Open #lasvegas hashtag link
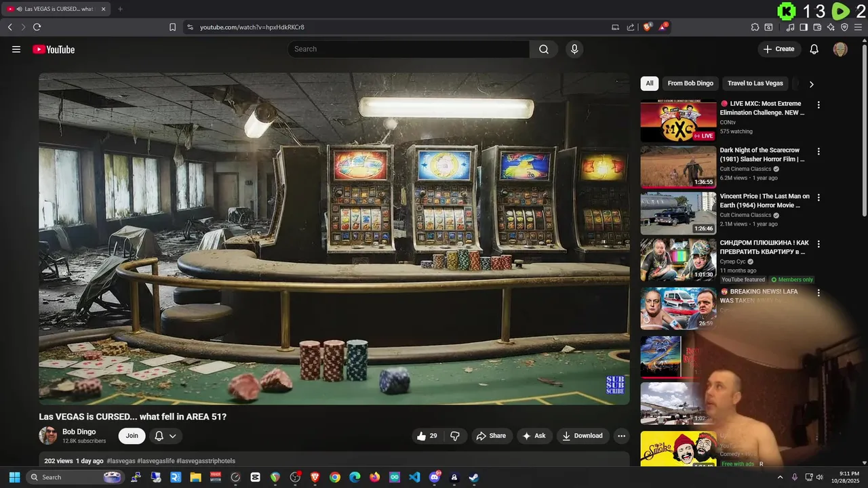This screenshot has width=868, height=488. pos(121,461)
